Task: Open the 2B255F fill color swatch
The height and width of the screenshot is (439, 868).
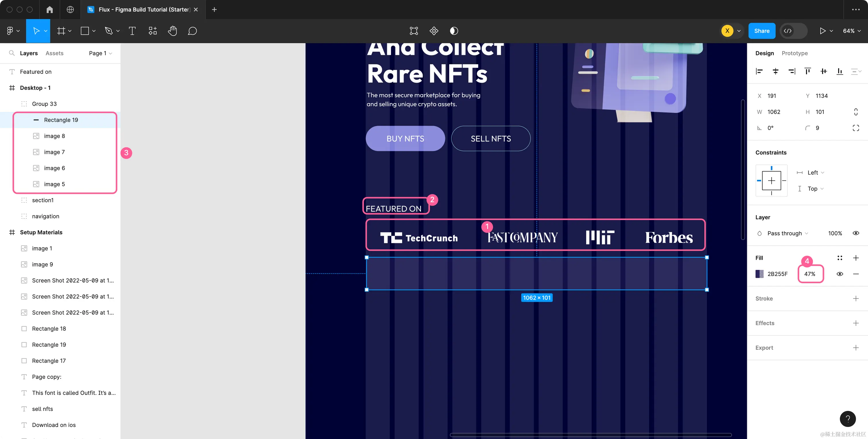Action: tap(759, 274)
